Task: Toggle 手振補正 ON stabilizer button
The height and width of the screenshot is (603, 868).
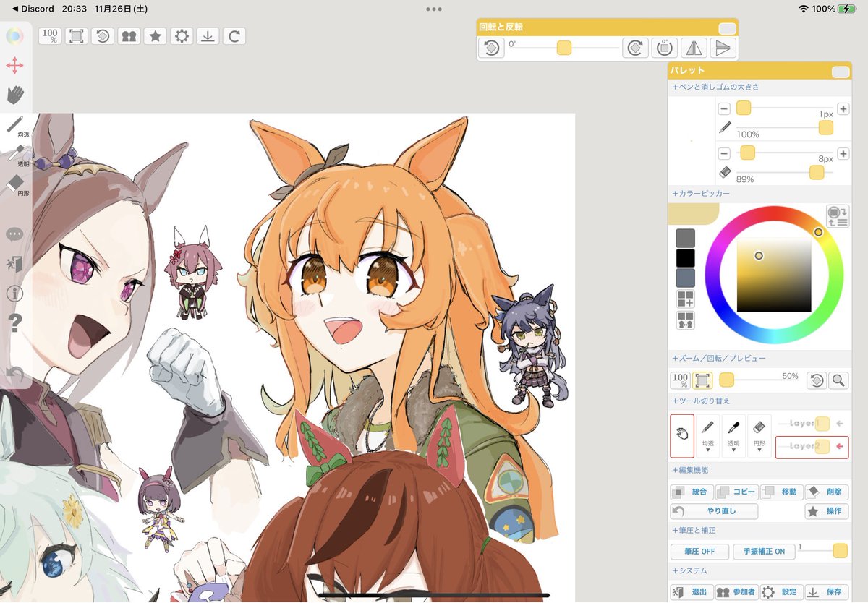Action: 764,551
